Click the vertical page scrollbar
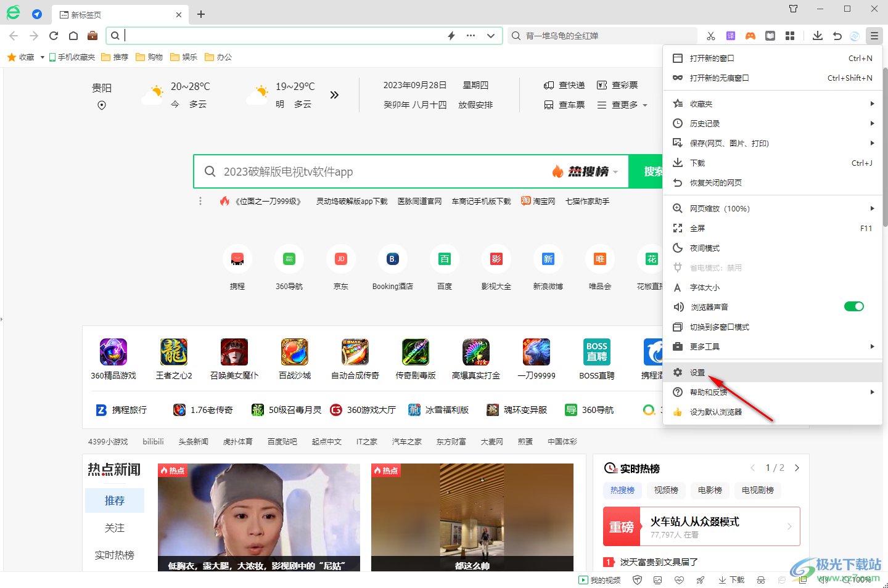 [886, 148]
